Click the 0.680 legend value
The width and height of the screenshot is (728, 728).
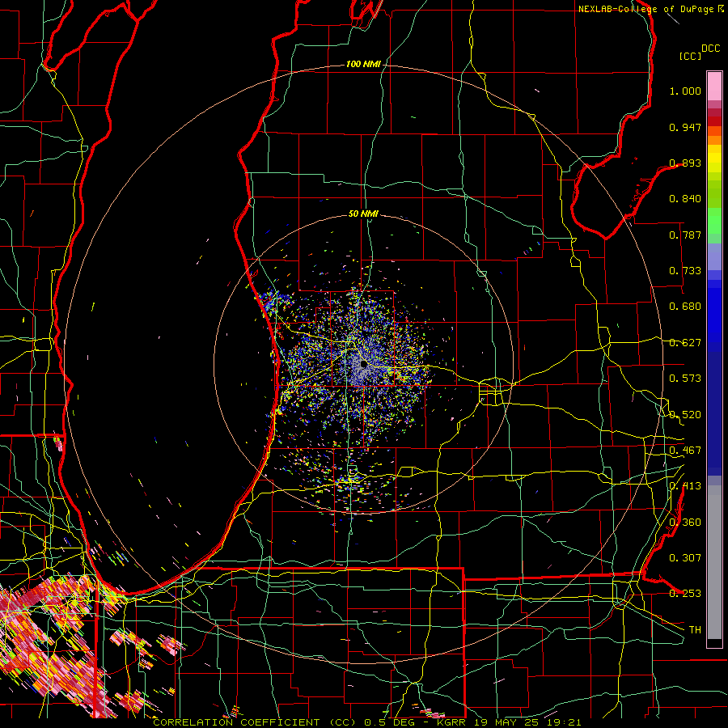(685, 307)
